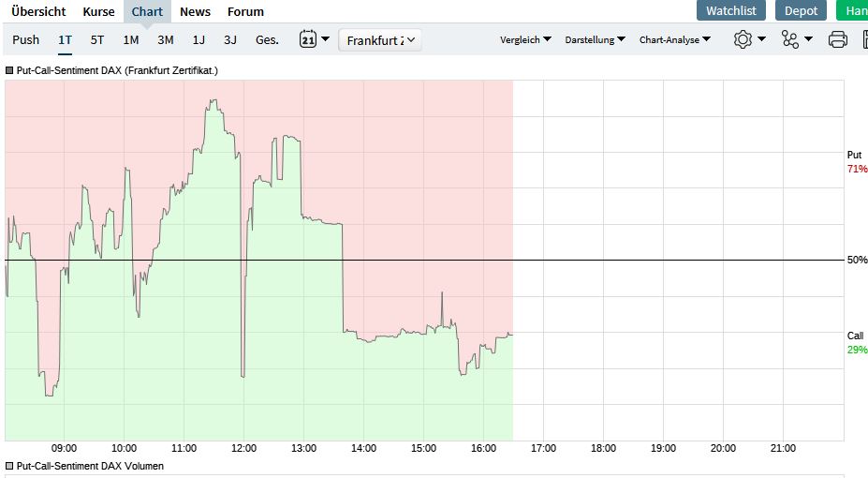Click the Put-Call-Sentiment DAX Volumen legend square
This screenshot has height=478, width=868.
pos(8,466)
